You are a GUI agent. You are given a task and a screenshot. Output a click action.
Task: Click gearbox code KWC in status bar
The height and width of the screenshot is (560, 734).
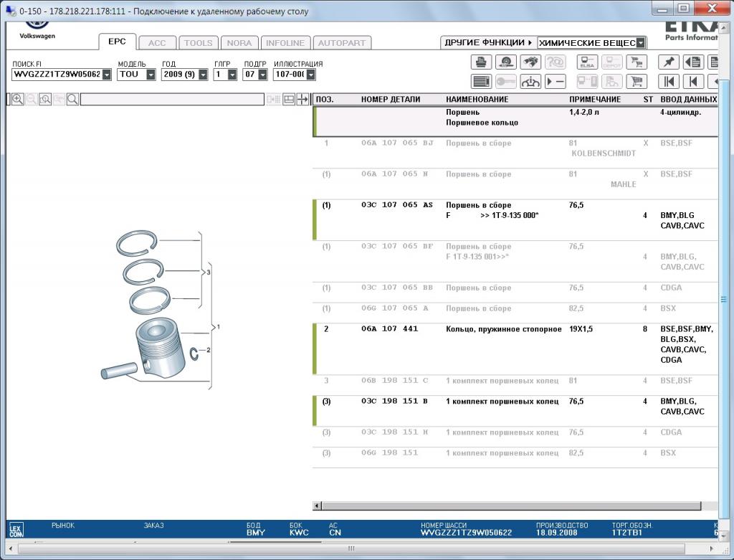[299, 533]
